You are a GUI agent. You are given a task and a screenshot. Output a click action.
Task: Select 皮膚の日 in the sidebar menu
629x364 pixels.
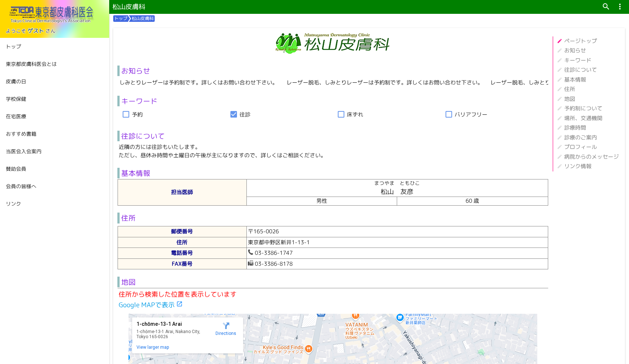(15, 82)
